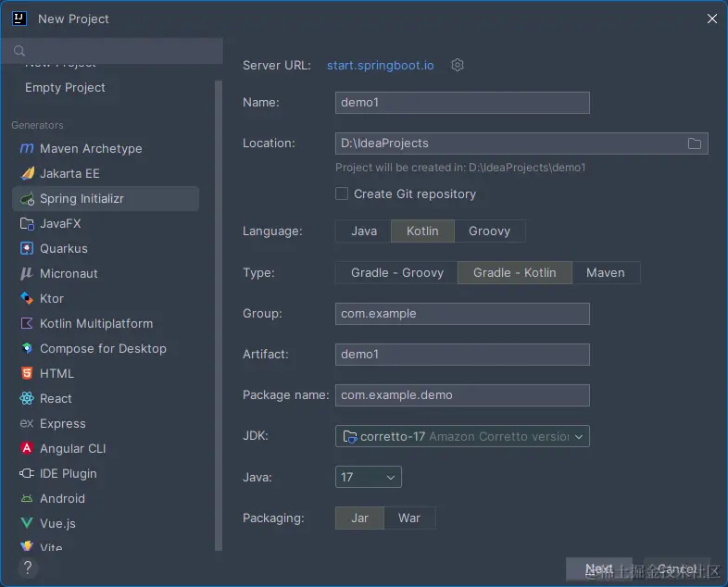The height and width of the screenshot is (587, 728).
Task: Click the Next button
Action: 598,568
